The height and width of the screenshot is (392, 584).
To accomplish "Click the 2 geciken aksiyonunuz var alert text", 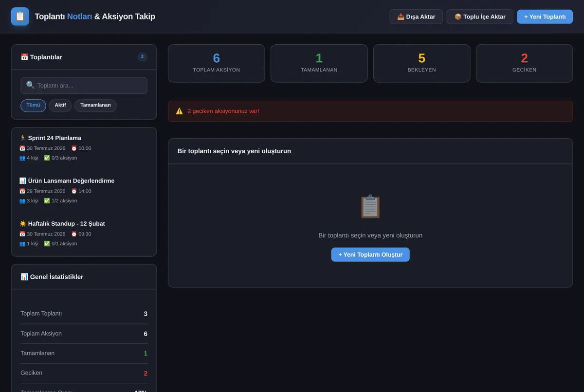I will point(223,111).
